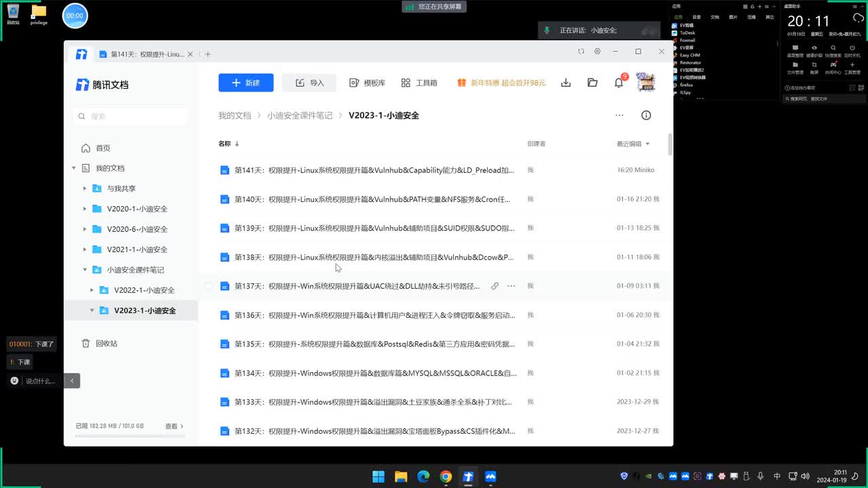The height and width of the screenshot is (488, 868).
Task: Collapse the 小迪安全课件笔记 folder arrow
Action: tap(84, 270)
